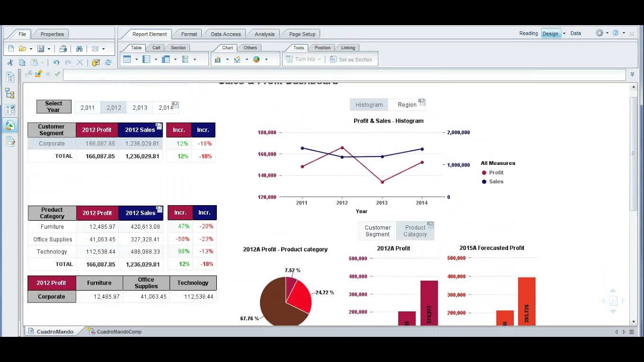The height and width of the screenshot is (362, 644).
Task: Click inside the formula input field
Action: tap(344, 74)
